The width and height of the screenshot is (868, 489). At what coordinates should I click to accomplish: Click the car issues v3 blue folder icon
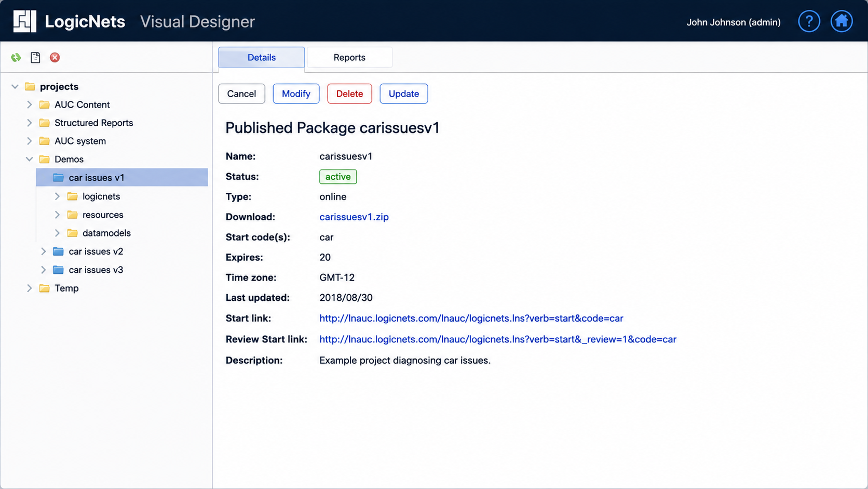[59, 270]
